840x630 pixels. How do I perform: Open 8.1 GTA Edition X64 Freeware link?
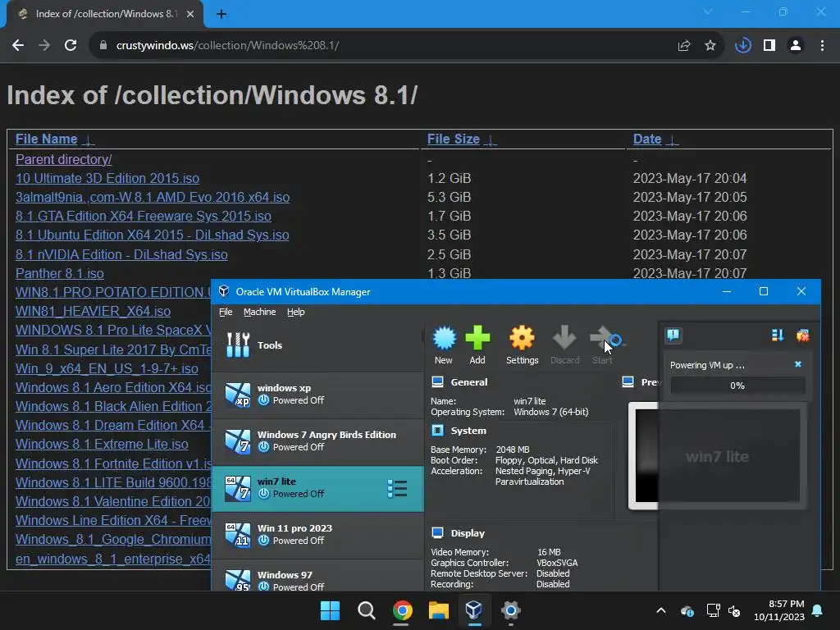(143, 216)
